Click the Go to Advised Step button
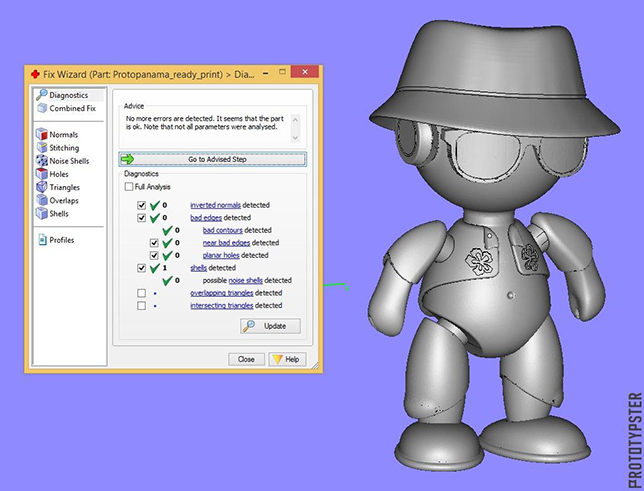Image resolution: width=644 pixels, height=491 pixels. (212, 159)
